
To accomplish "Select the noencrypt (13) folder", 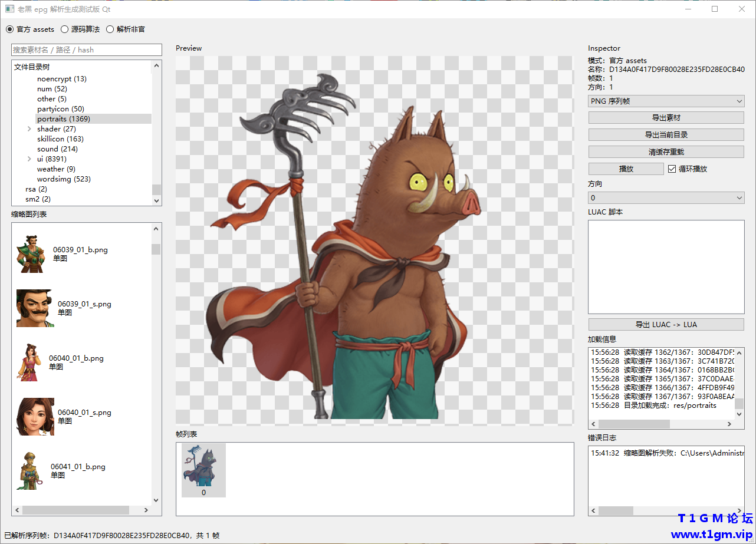I will (x=62, y=79).
